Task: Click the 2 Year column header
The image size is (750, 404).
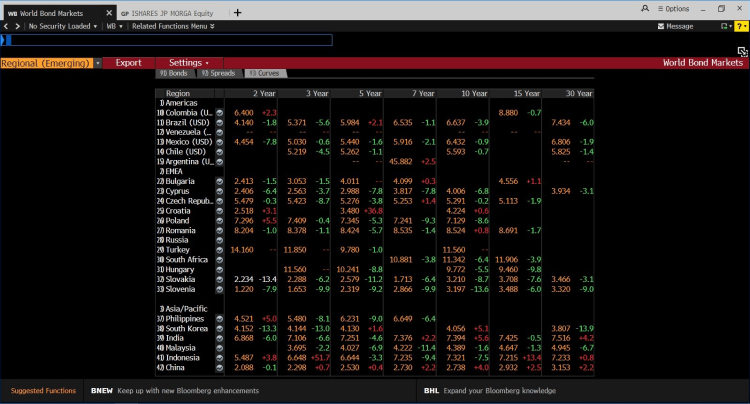Action: [x=251, y=93]
